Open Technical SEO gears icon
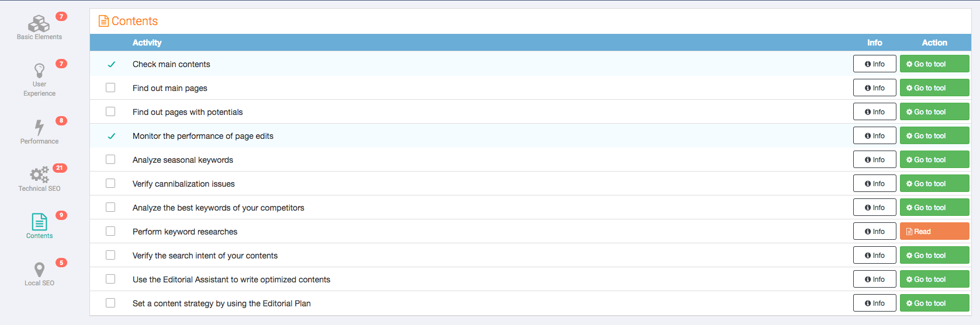This screenshot has width=980, height=325. pyautogui.click(x=39, y=174)
